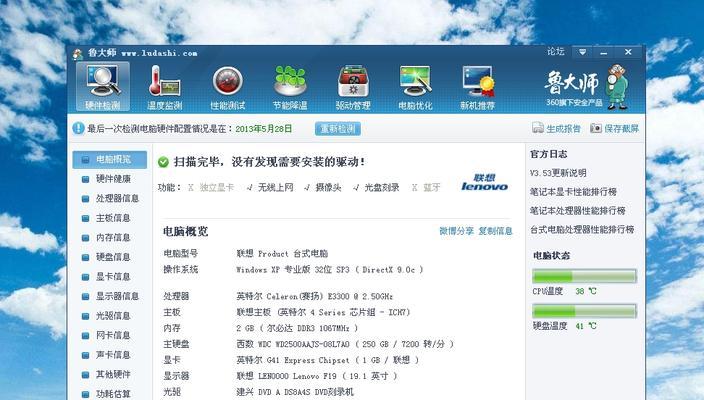This screenshot has width=704, height=400.
Task: Click the 联想 Product 台式电脑 model value
Action: click(282, 254)
